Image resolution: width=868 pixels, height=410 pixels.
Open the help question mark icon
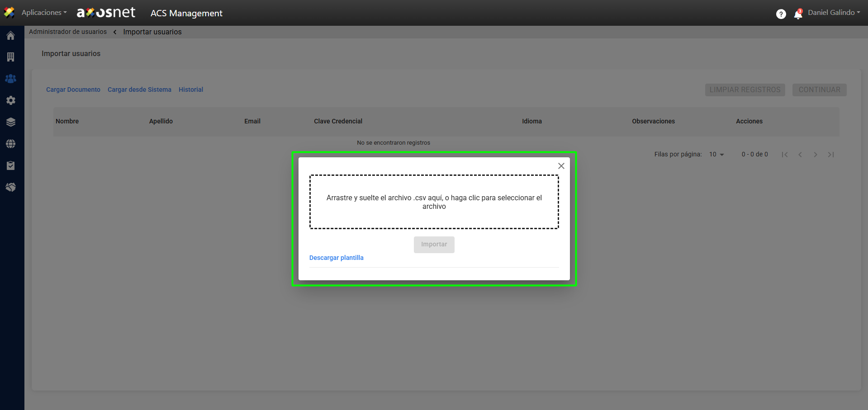[781, 14]
